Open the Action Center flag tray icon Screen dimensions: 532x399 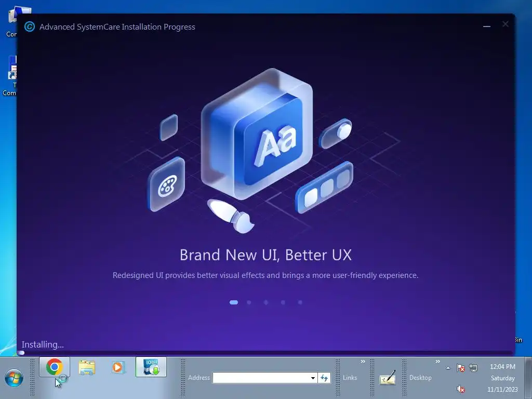pos(461,368)
